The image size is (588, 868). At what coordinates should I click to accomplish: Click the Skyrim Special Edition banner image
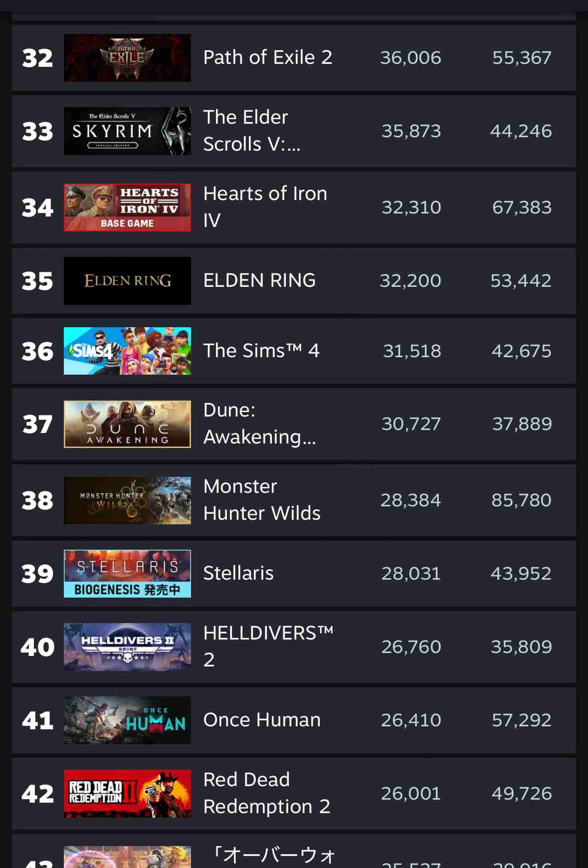click(127, 131)
